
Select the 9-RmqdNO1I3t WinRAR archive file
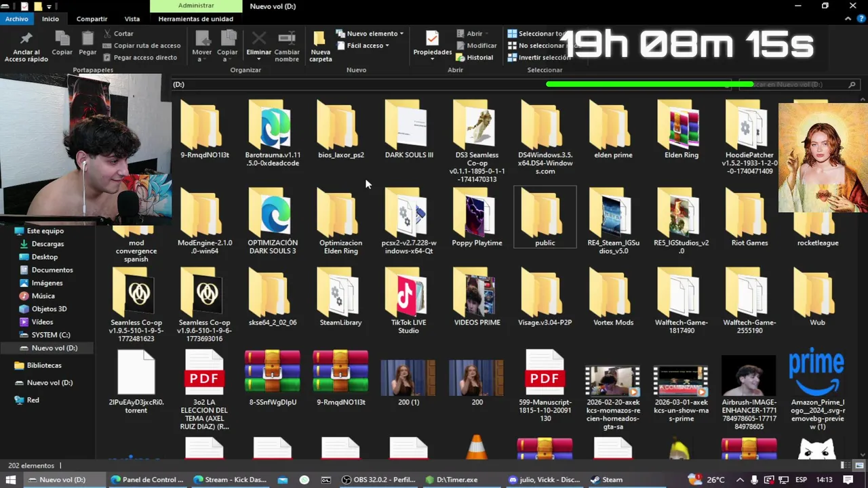click(340, 378)
